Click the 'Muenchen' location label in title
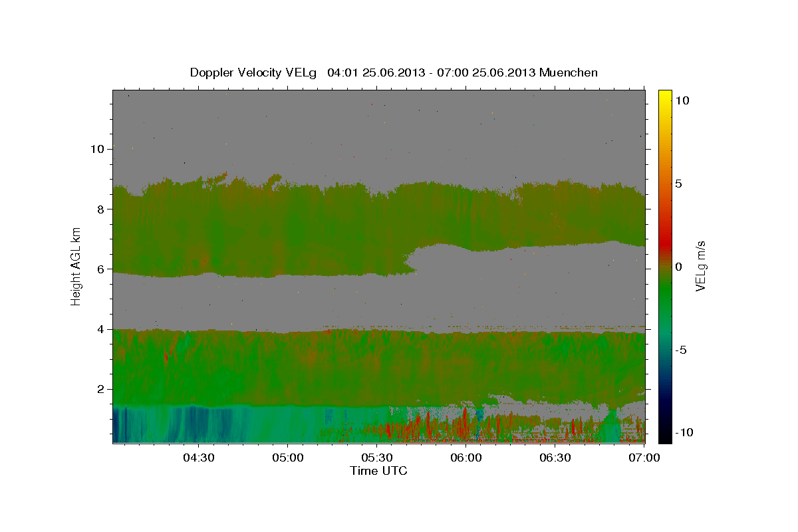Screen dimensions: 798x532 tap(569, 72)
